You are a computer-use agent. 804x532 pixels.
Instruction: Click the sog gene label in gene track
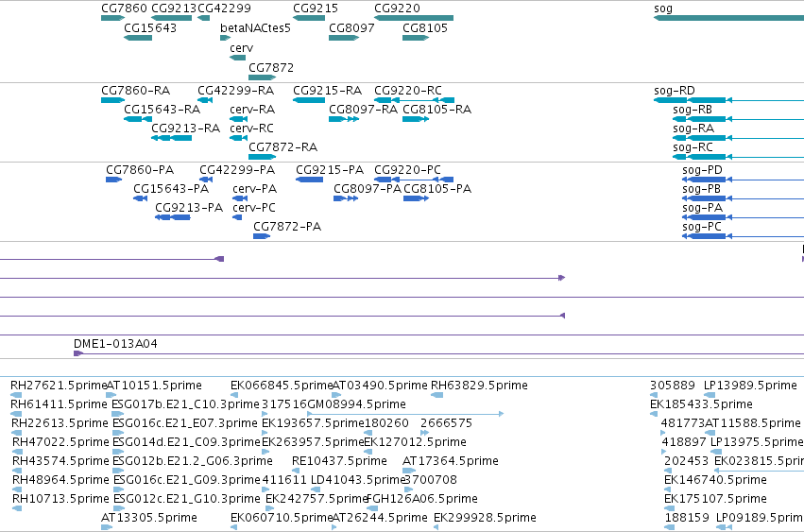[663, 9]
